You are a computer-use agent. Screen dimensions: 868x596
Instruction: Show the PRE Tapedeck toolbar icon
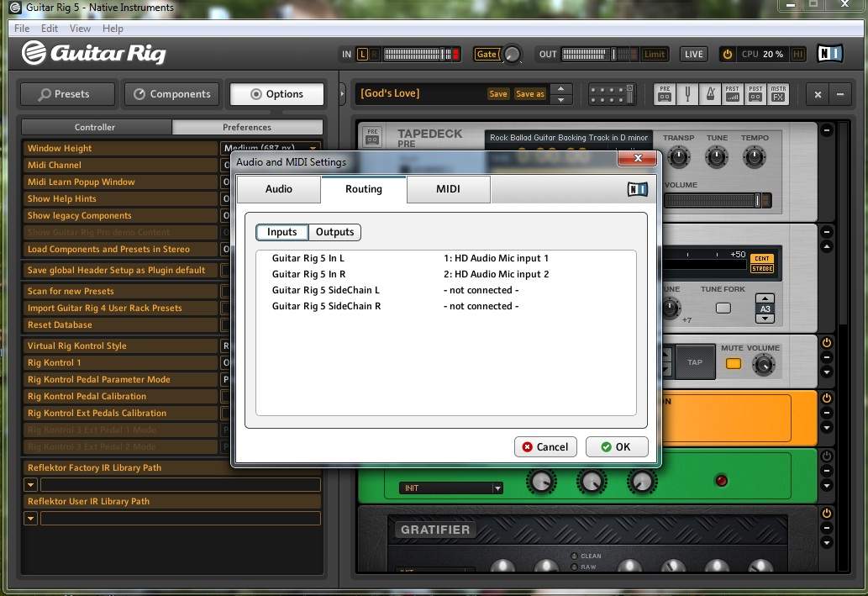pos(665,94)
